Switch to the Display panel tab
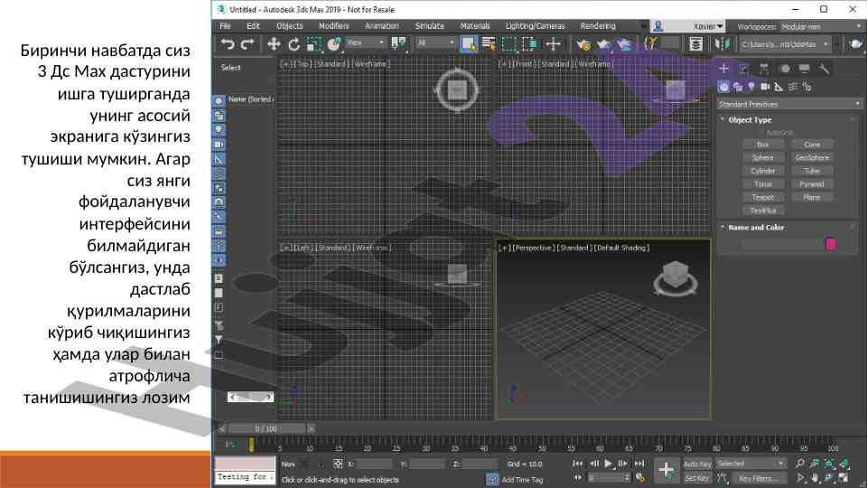Viewport: 868px width, 488px height. pos(804,69)
